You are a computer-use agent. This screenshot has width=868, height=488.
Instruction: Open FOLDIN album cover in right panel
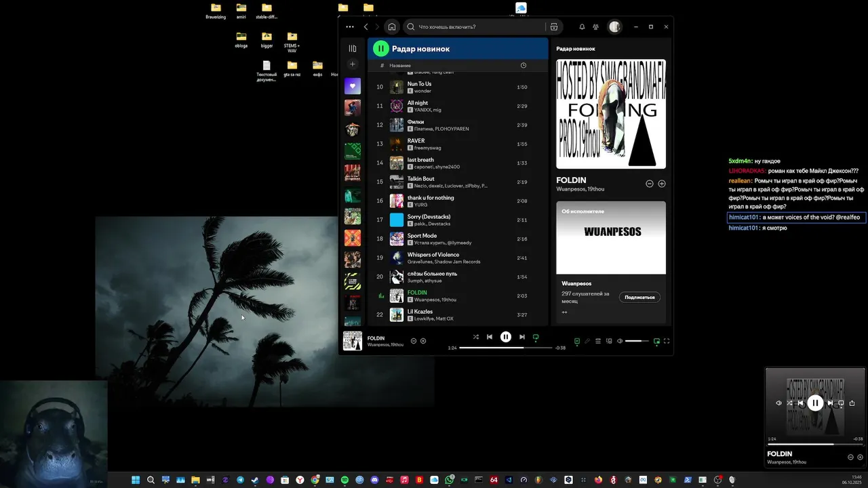tap(611, 114)
